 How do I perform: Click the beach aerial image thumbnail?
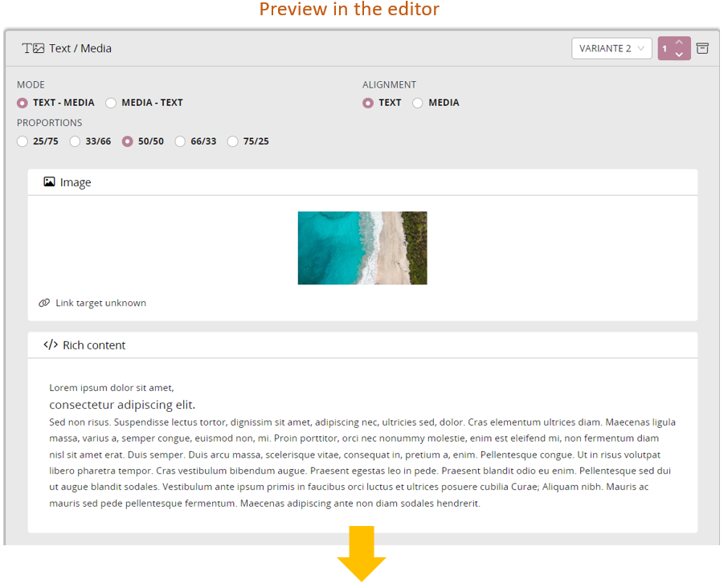click(362, 247)
